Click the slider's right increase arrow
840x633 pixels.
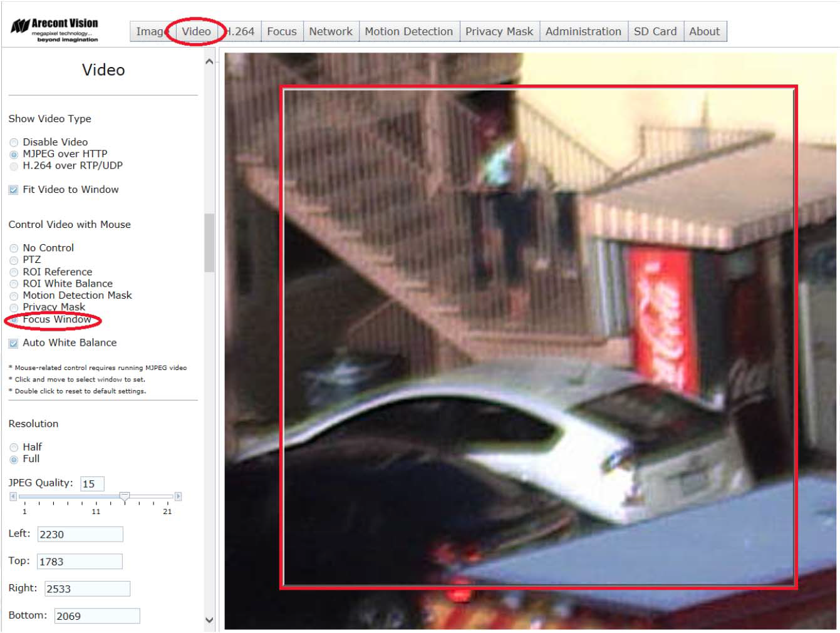pos(178,497)
